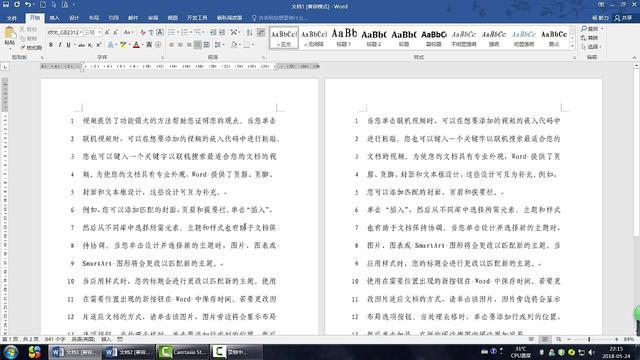
Task: Switch to the Insert tab
Action: 54,18
